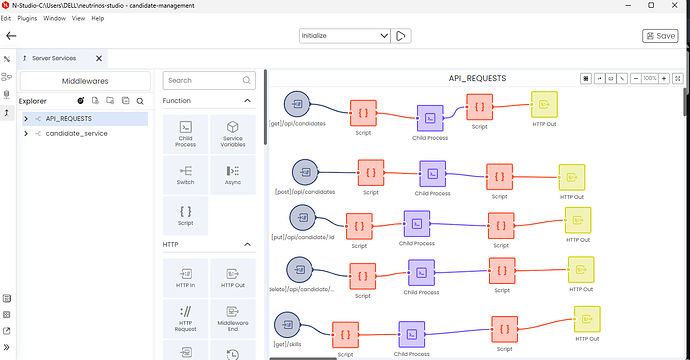
Task: Click the Save button
Action: [660, 36]
